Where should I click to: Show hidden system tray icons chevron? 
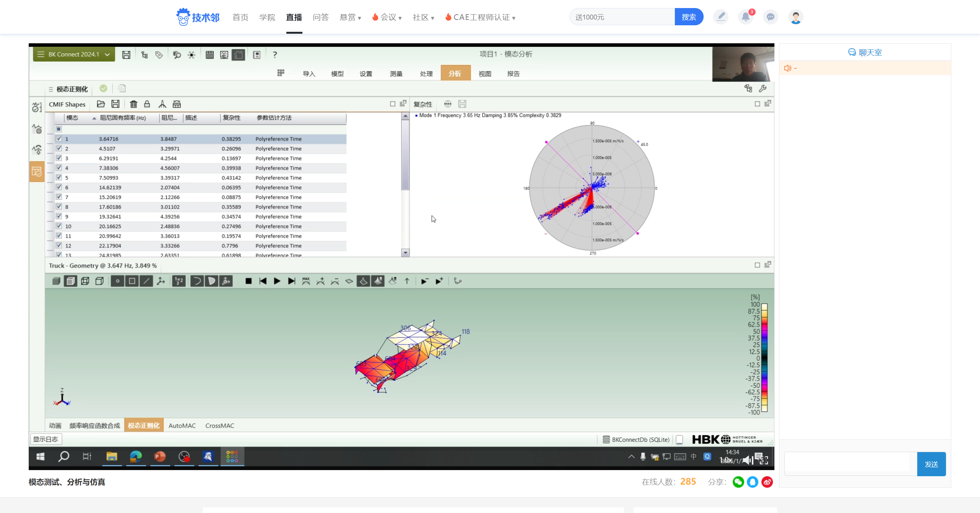[631, 457]
